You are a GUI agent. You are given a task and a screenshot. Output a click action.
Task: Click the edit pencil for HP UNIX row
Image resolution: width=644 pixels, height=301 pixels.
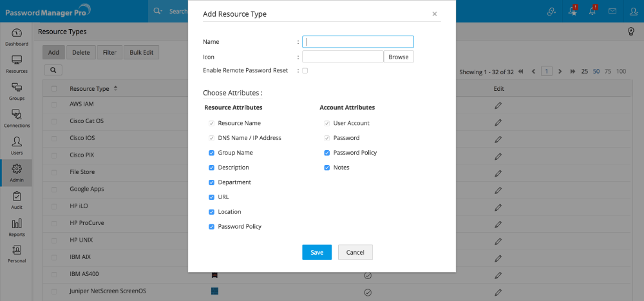click(x=498, y=241)
